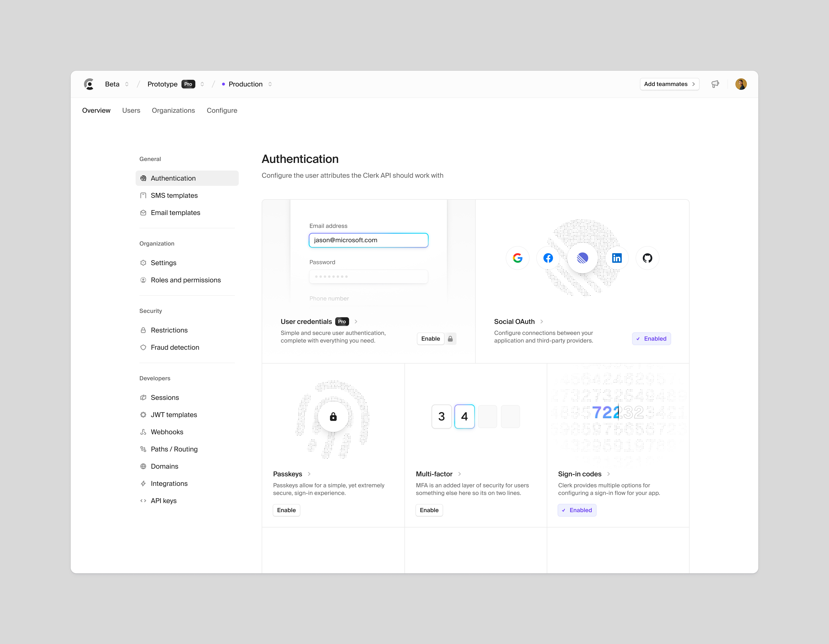Enable Multi-factor authentication
829x644 pixels.
point(429,510)
